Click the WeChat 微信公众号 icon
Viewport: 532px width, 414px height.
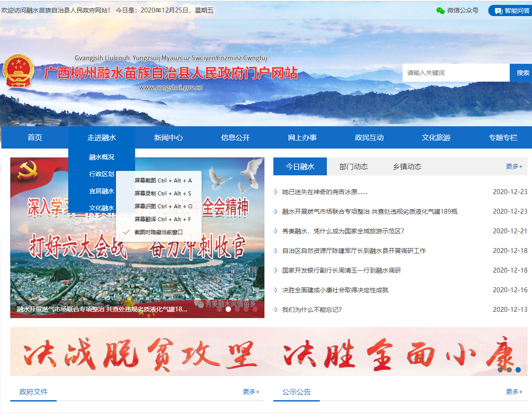(440, 10)
